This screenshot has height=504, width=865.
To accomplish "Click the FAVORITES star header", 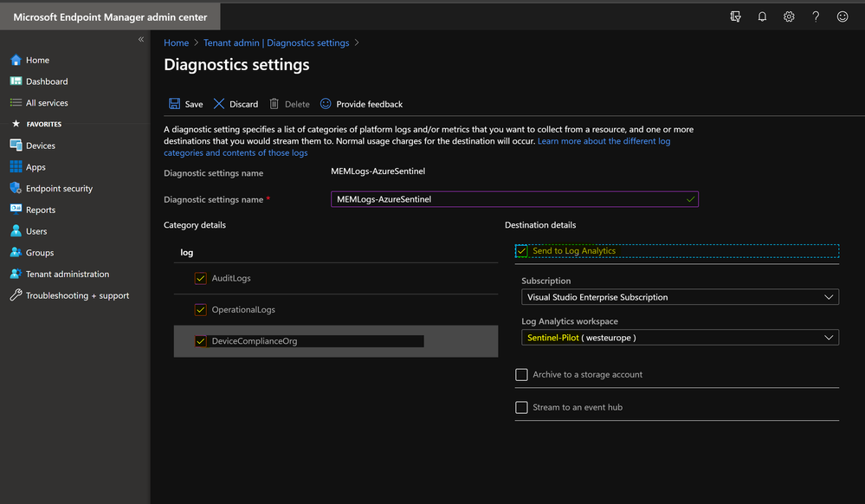I will 37,124.
